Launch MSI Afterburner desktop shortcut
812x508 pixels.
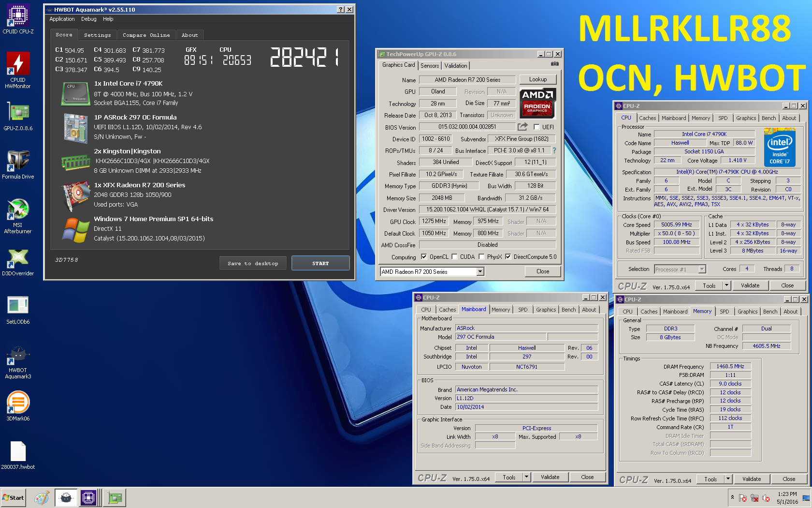[18, 216]
